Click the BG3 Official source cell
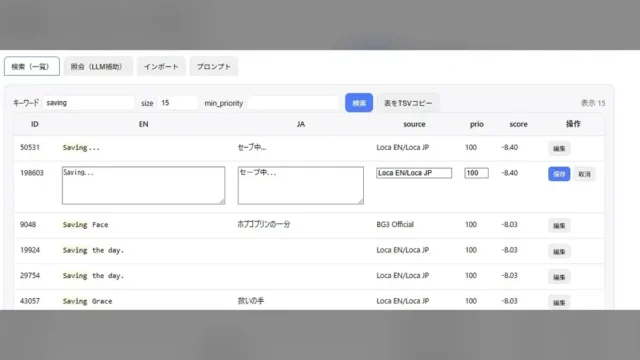The height and width of the screenshot is (360, 640). coord(395,224)
